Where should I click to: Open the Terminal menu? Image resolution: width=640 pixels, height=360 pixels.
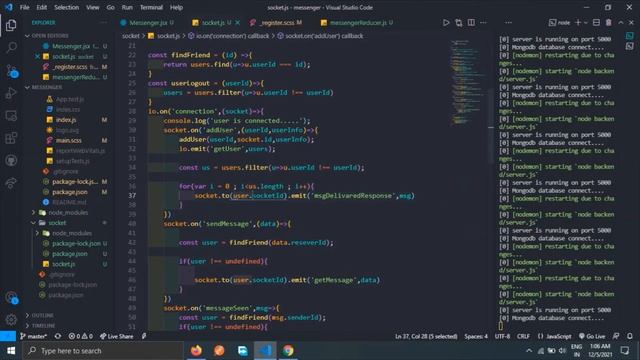[x=151, y=7]
